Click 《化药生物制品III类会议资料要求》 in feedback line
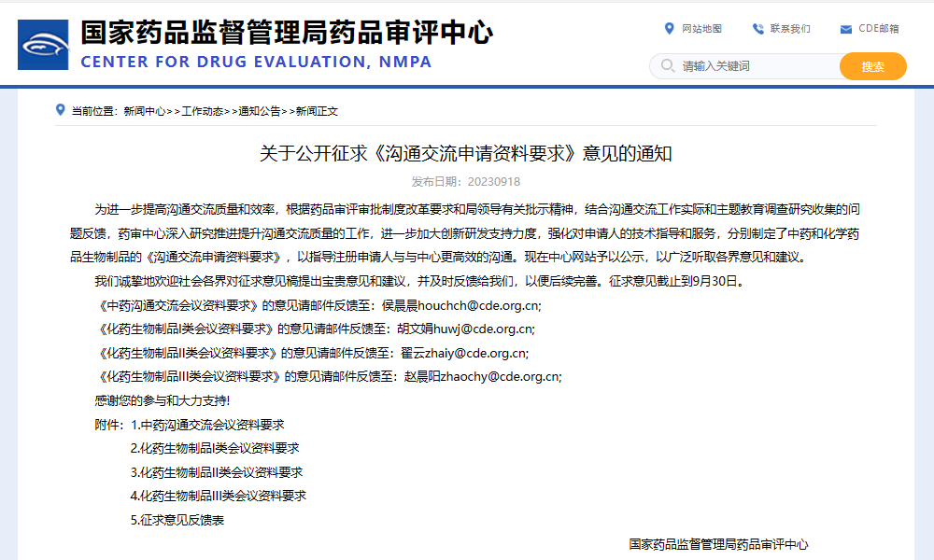Screen dimensions: 934x560 [189, 377]
